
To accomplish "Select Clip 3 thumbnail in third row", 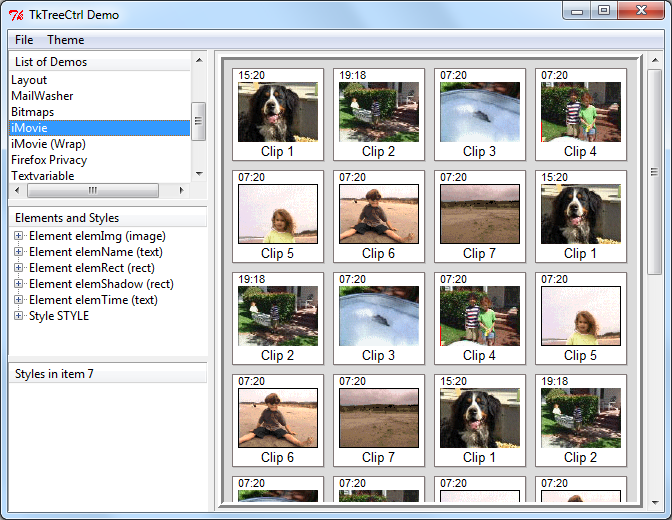I will pos(379,316).
